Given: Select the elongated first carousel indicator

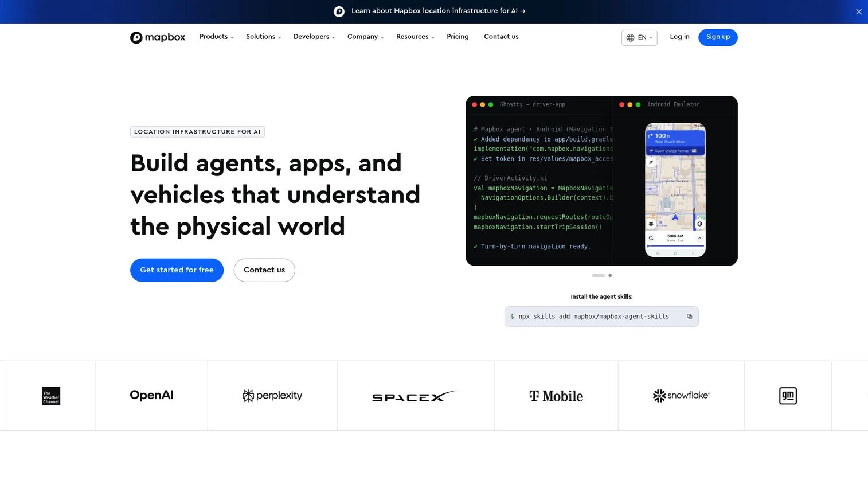Looking at the screenshot, I should point(599,275).
